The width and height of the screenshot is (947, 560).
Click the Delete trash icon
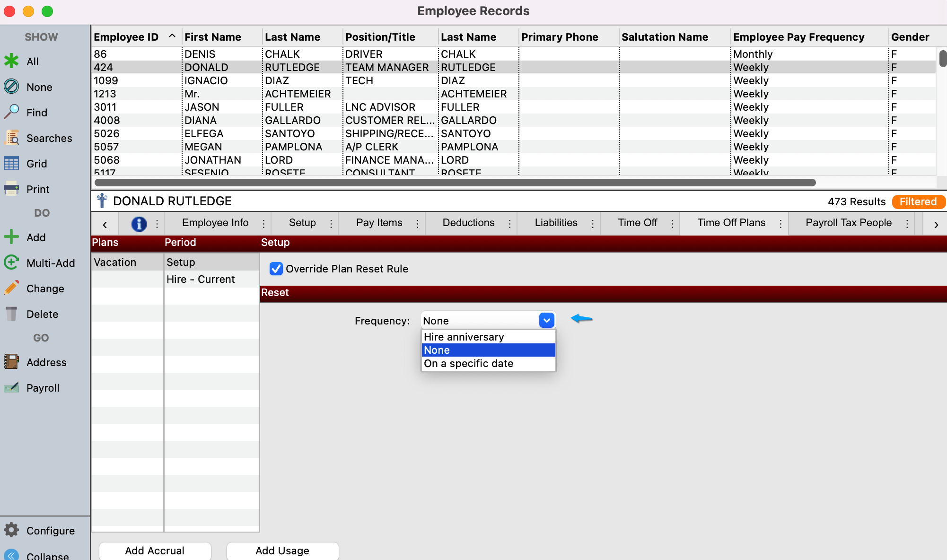pyautogui.click(x=11, y=314)
